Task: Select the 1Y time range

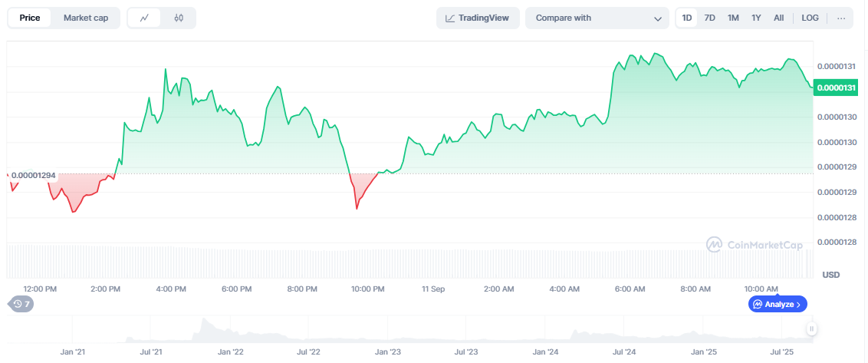Action: 756,18
